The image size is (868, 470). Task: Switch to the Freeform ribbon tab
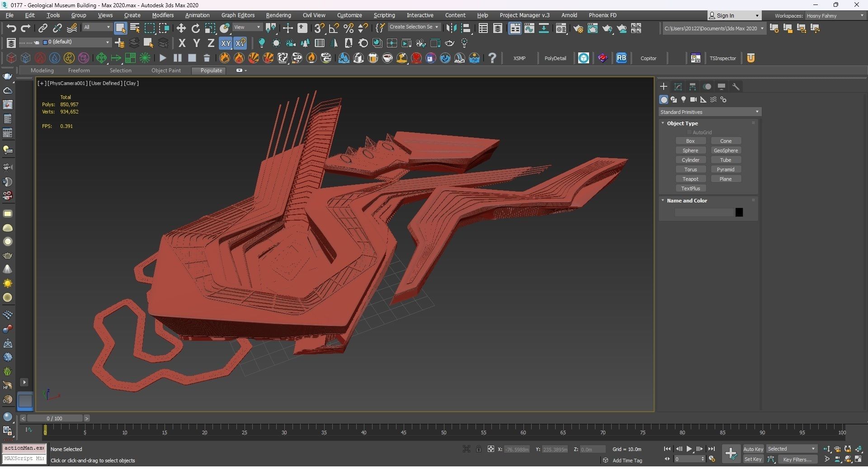click(x=79, y=70)
